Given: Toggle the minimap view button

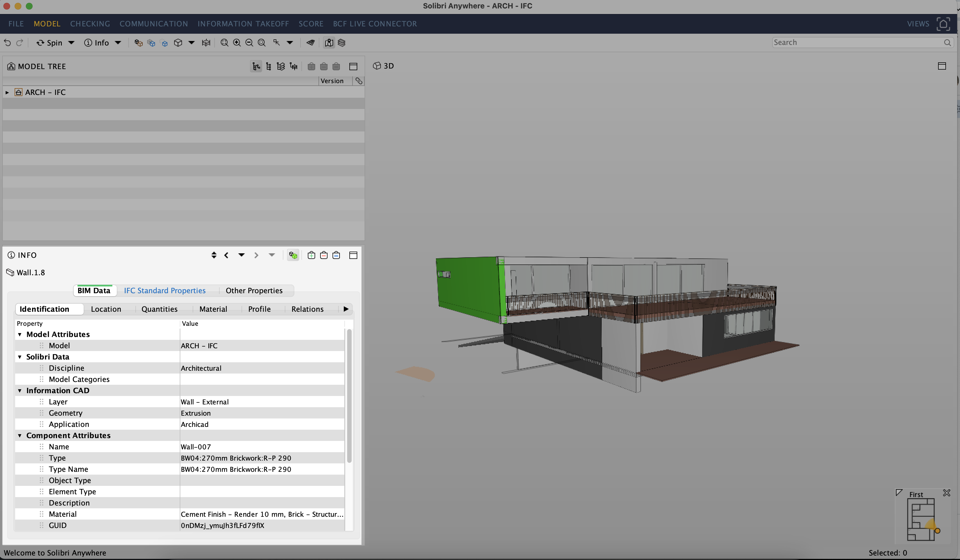Looking at the screenshot, I should (329, 43).
